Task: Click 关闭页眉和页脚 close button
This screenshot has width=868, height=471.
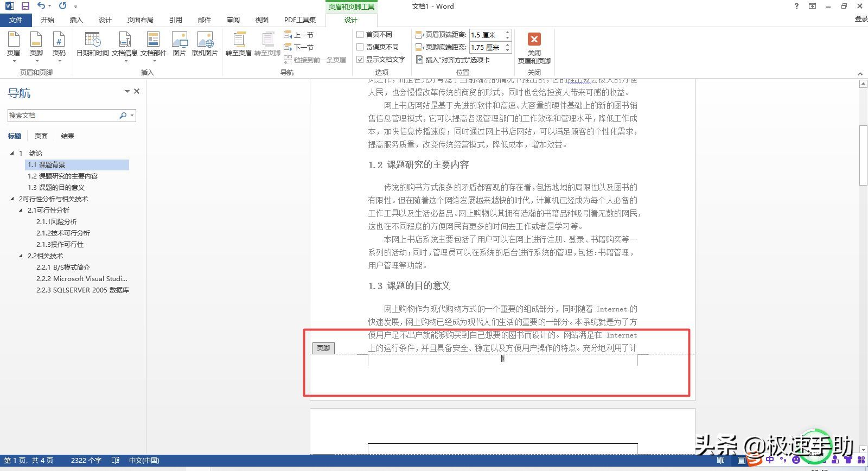Action: pyautogui.click(x=534, y=48)
